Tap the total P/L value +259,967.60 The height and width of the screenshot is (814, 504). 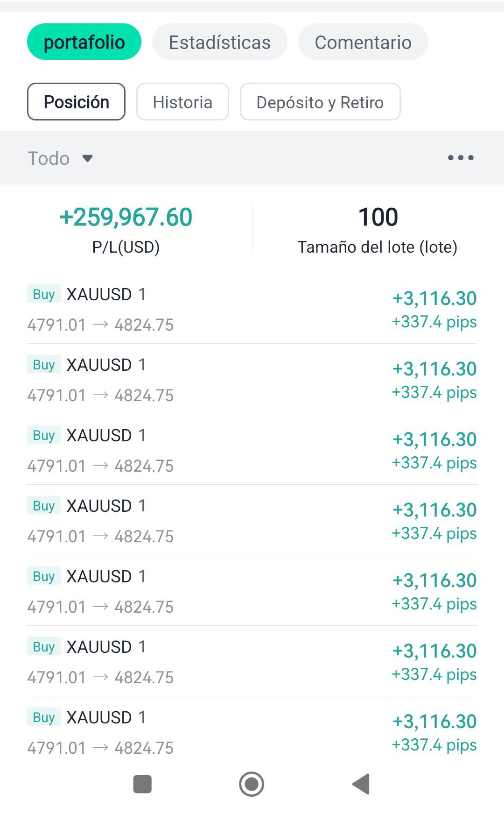point(126,217)
